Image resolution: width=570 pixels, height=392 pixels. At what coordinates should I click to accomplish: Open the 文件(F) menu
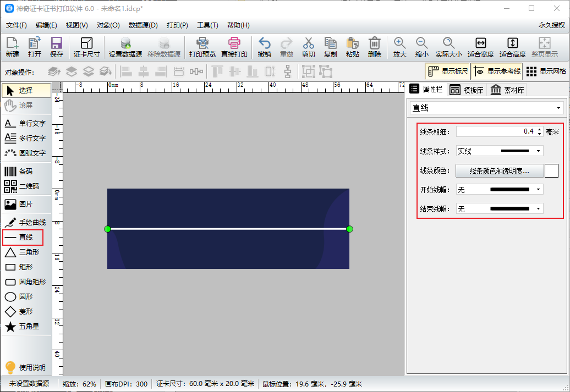[17, 25]
